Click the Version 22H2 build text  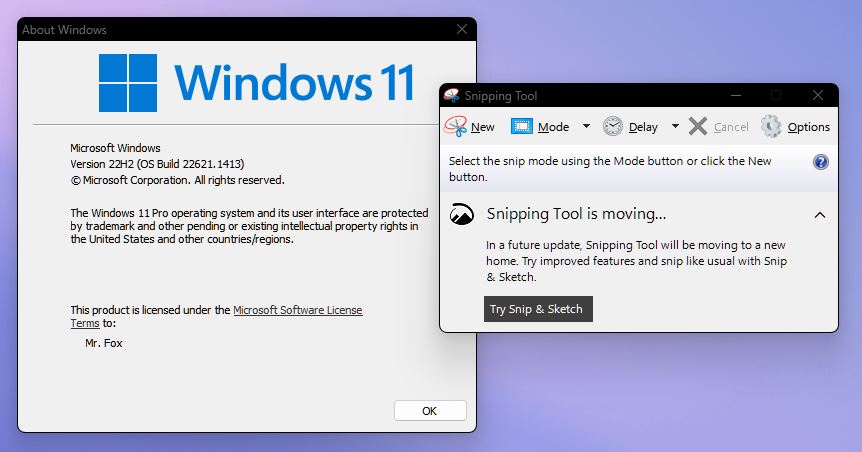tap(157, 164)
